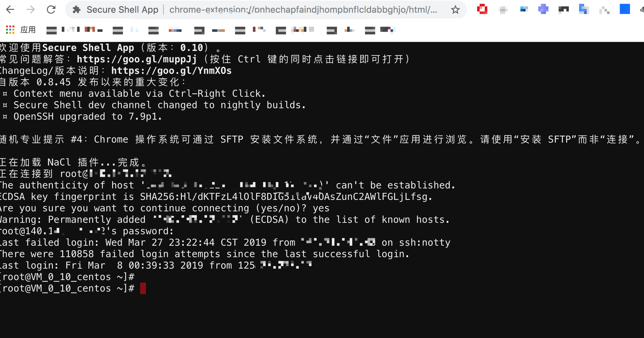Click the browser forward arrow
644x338 pixels.
click(31, 10)
